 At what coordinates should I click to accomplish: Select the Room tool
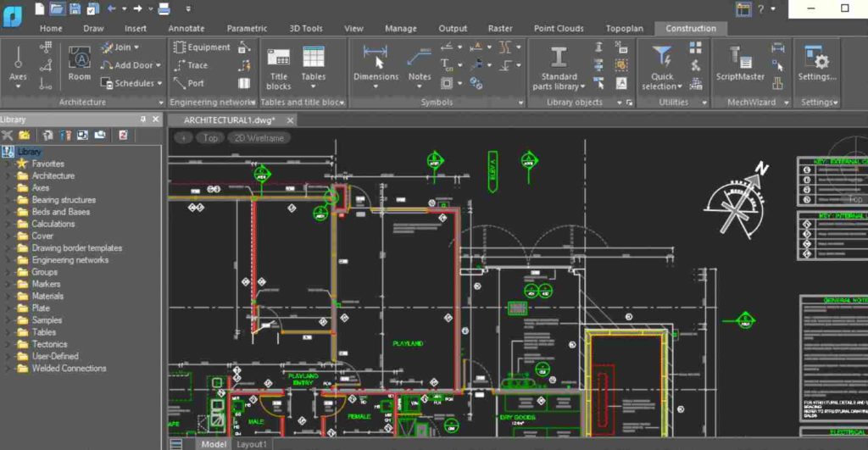click(x=80, y=63)
